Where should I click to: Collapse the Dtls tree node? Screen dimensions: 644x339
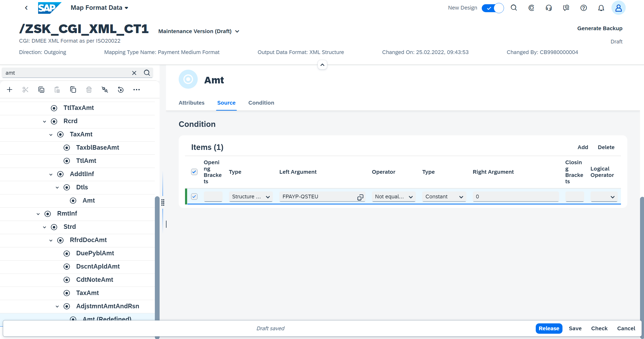[x=57, y=188]
